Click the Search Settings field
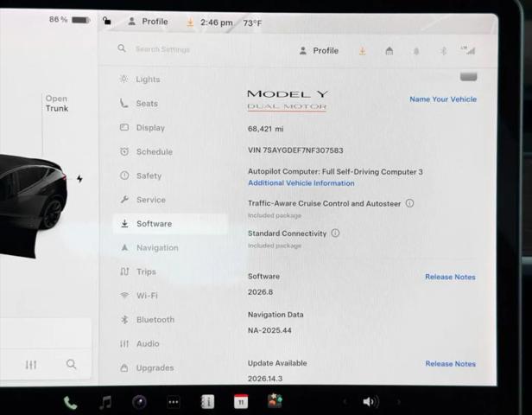The width and height of the screenshot is (532, 415). coord(163,49)
